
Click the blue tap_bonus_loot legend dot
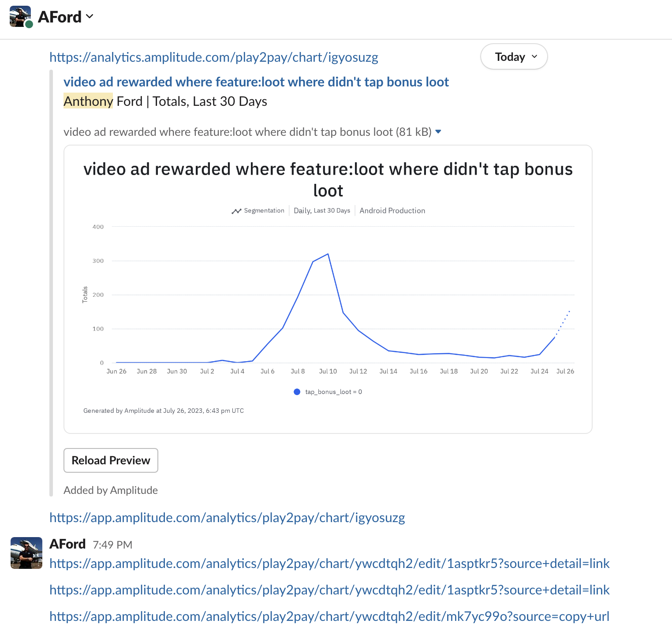[297, 392]
